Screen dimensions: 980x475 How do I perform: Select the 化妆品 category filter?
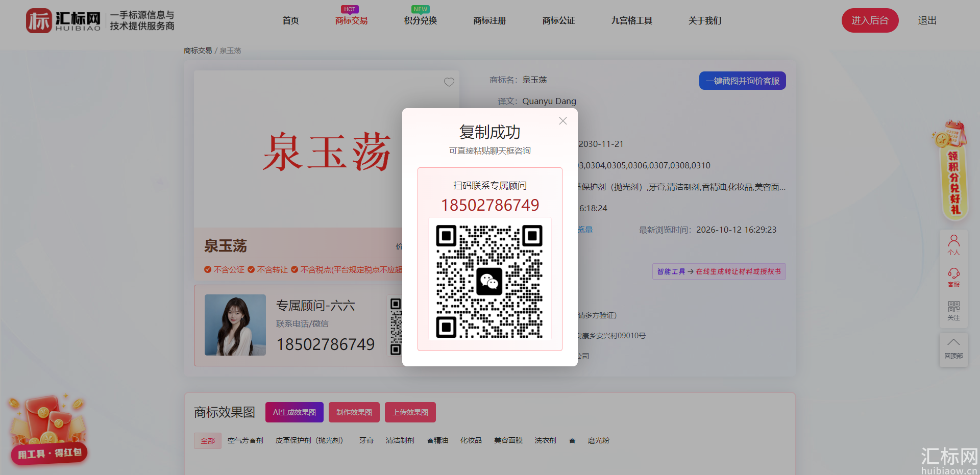(471, 440)
